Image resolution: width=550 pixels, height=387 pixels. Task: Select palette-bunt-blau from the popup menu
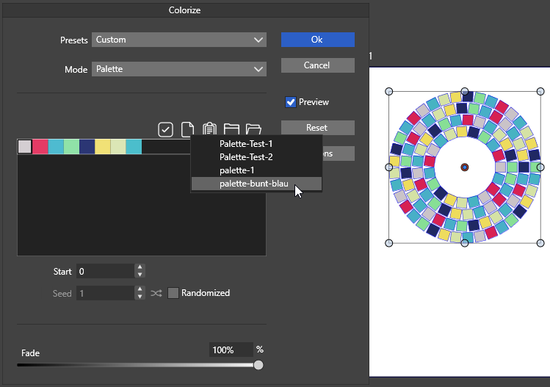click(256, 184)
